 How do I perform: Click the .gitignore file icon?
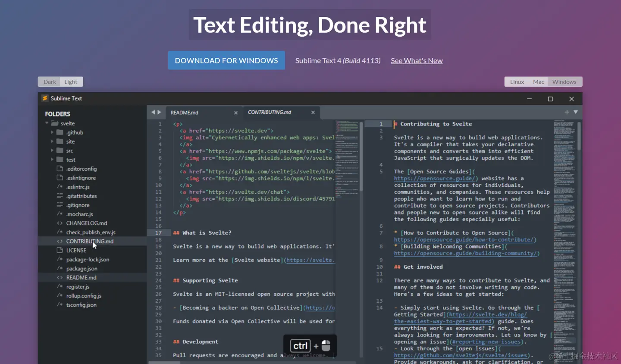[60, 205]
